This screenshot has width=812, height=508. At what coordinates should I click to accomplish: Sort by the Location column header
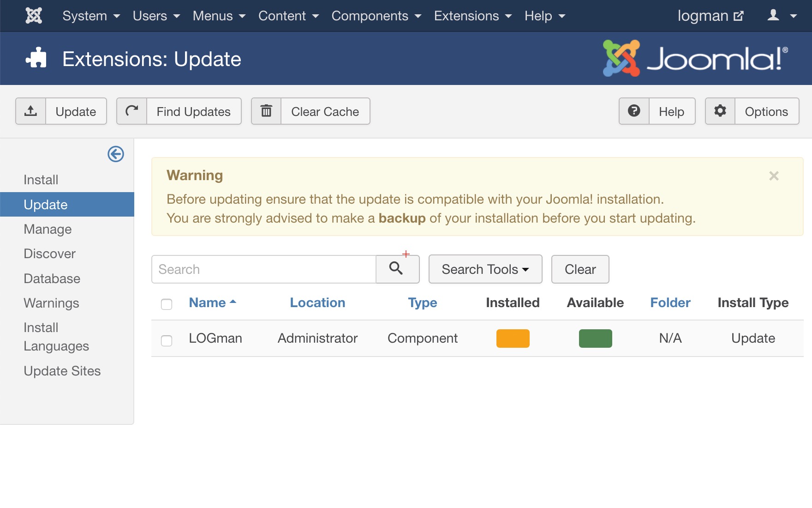coord(317,302)
